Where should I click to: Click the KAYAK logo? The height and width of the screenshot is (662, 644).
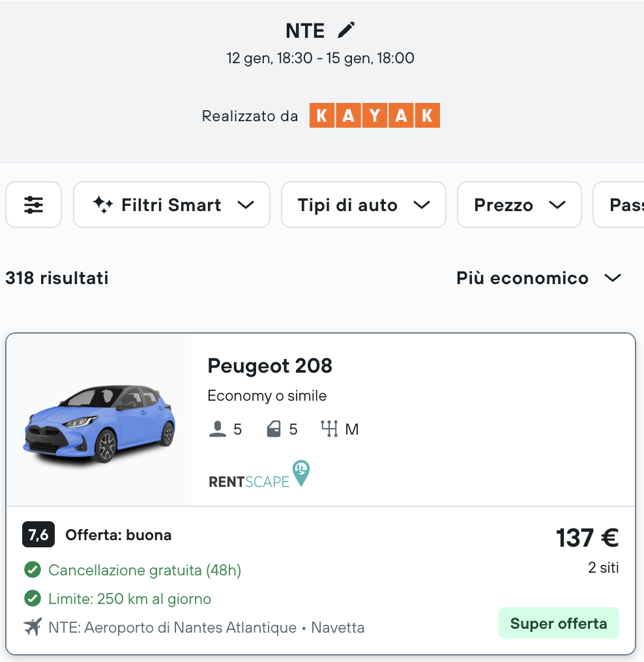[374, 115]
